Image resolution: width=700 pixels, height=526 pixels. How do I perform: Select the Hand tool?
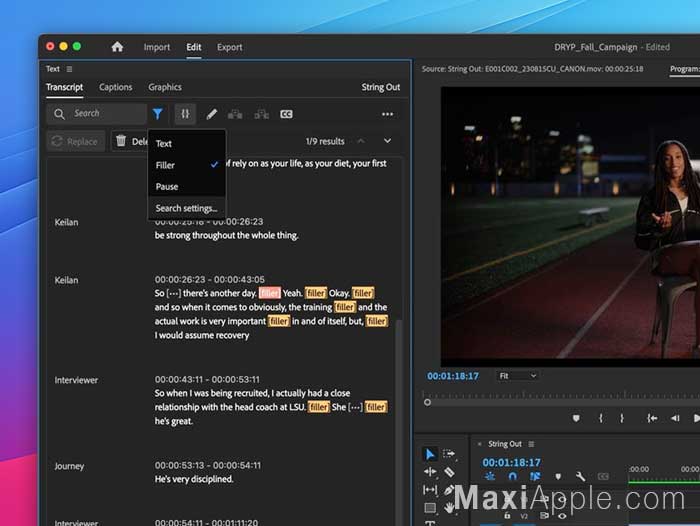[449, 508]
